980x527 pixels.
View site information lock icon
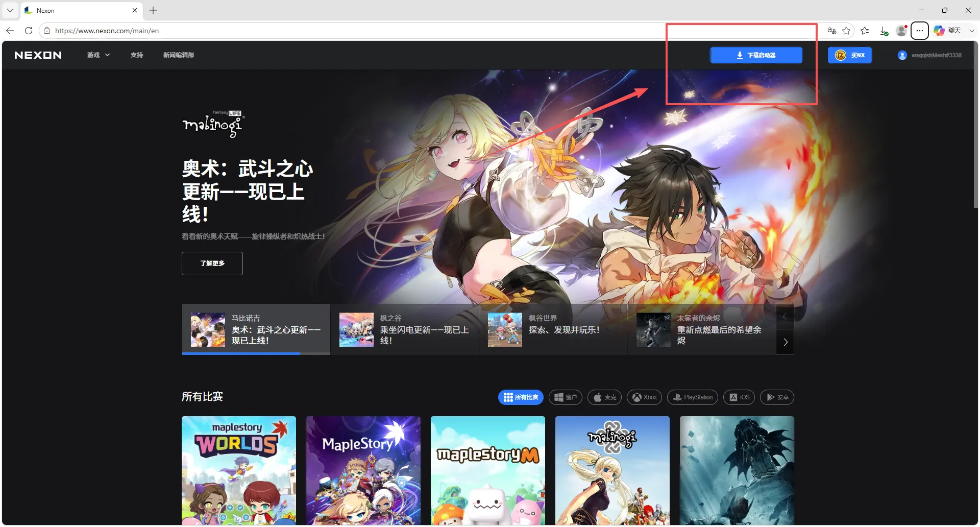click(x=47, y=31)
